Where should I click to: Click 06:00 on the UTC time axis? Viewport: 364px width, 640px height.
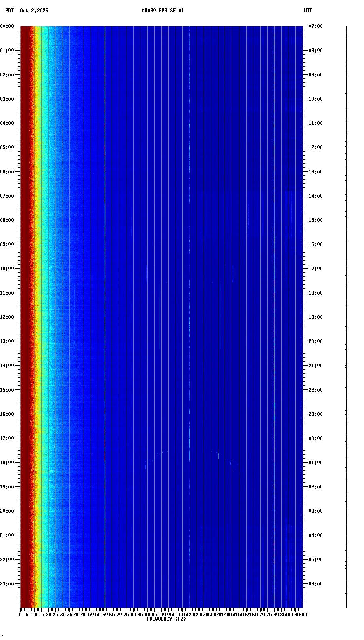[x=316, y=584]
